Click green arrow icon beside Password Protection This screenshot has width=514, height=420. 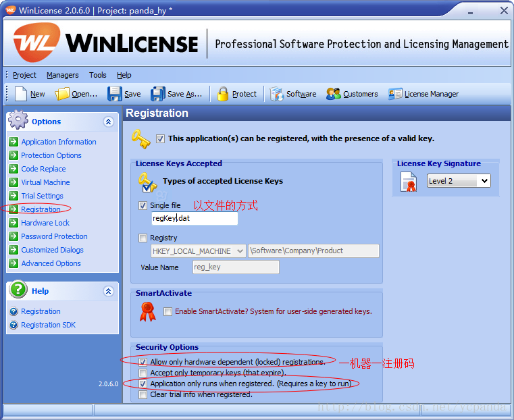pos(14,236)
